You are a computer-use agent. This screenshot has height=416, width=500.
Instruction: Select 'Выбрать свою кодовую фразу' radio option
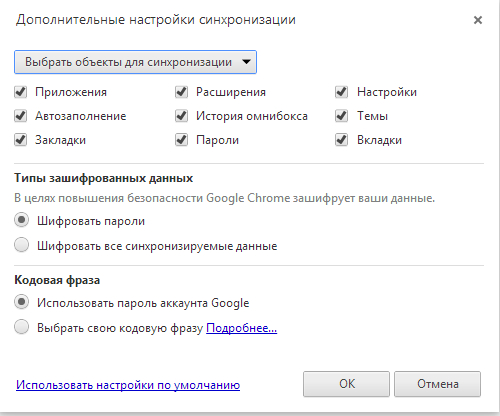[22, 327]
